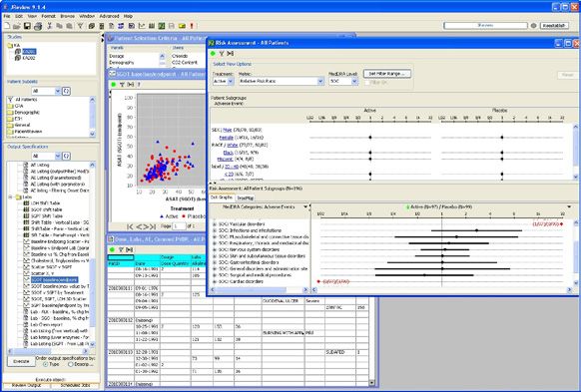
Task: Toggle the Filter On checkbox
Action: [366, 82]
